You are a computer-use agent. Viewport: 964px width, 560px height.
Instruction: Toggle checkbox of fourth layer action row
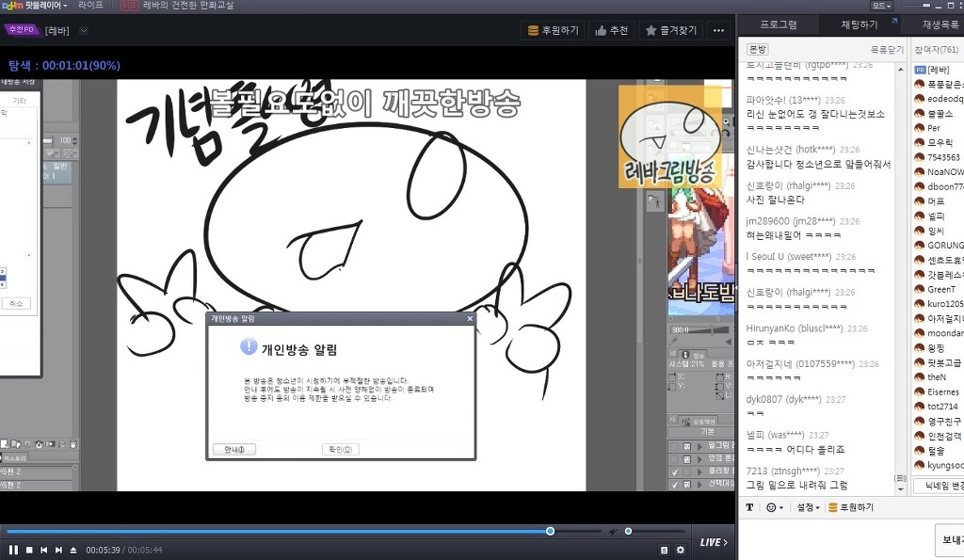tap(674, 485)
